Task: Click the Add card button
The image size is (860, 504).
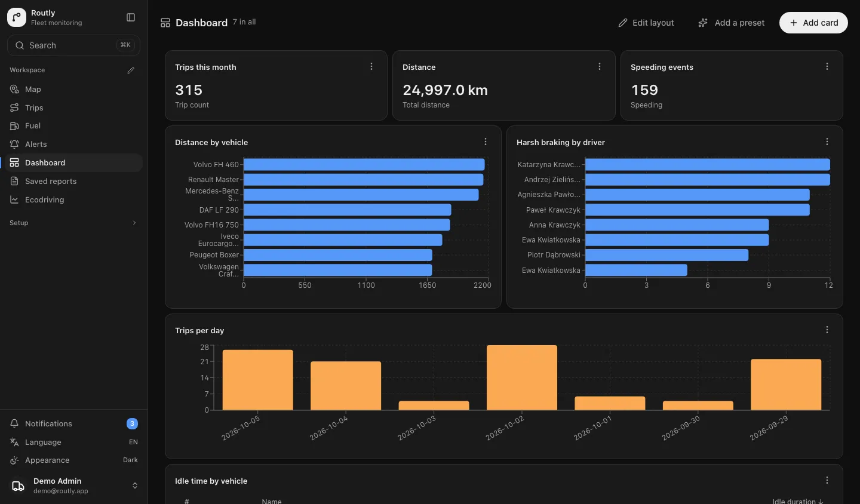Action: [813, 23]
